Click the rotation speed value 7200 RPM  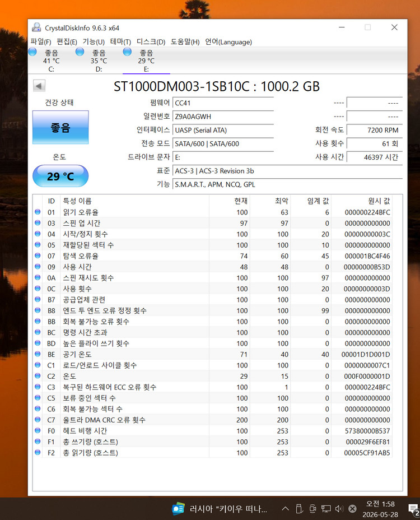pyautogui.click(x=374, y=130)
